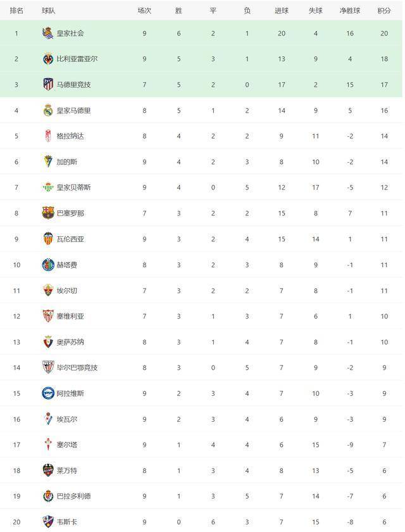
Task: Click the Alavés blue round crest
Action: (48, 393)
